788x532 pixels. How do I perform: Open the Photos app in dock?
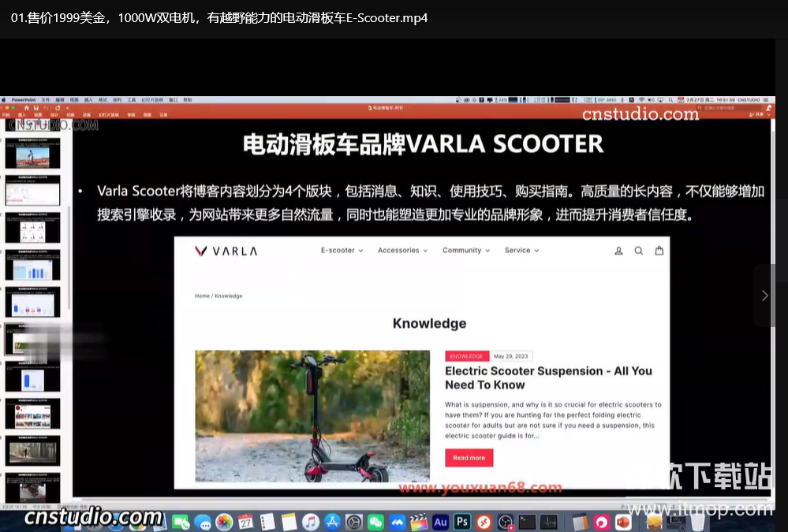click(224, 523)
